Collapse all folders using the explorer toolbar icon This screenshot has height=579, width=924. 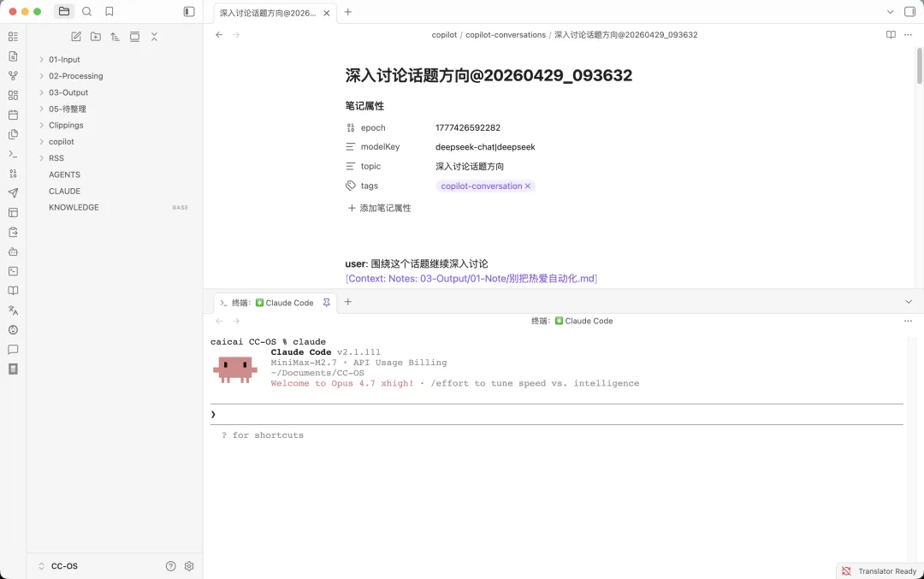155,37
